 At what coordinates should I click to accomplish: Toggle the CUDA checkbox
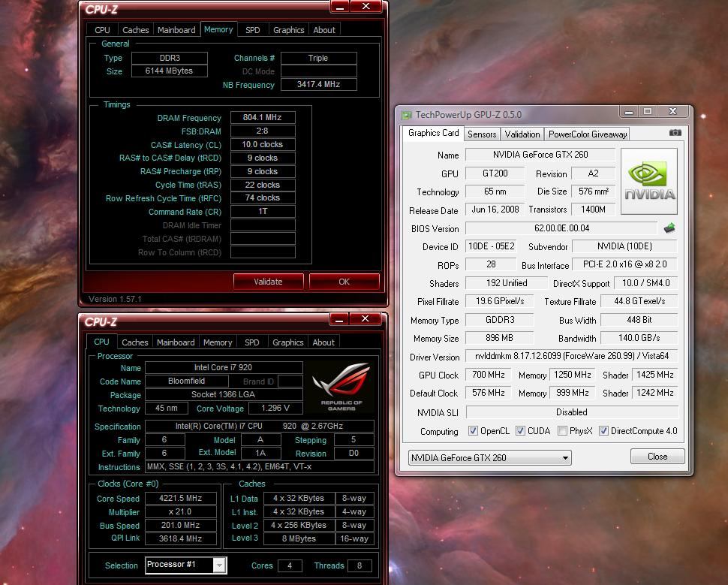[x=520, y=431]
